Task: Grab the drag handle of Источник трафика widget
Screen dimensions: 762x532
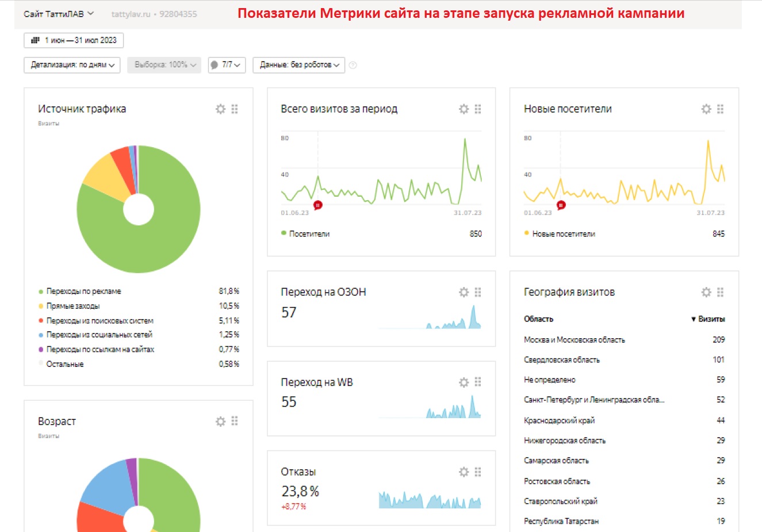Action: coord(235,109)
